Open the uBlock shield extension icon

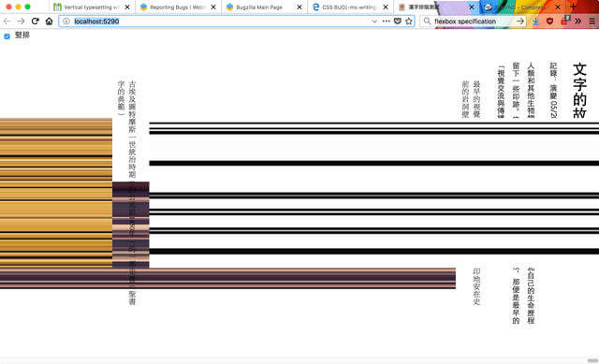(549, 22)
